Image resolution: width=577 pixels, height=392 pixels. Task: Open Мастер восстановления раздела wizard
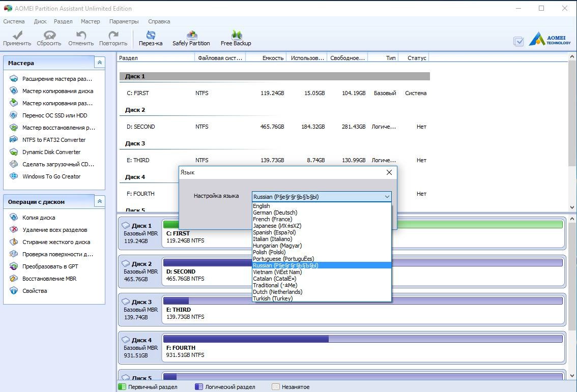59,128
